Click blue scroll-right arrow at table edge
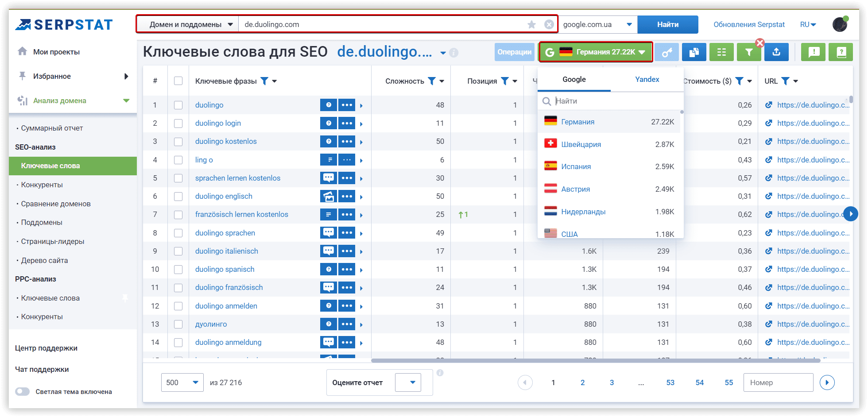 point(850,214)
